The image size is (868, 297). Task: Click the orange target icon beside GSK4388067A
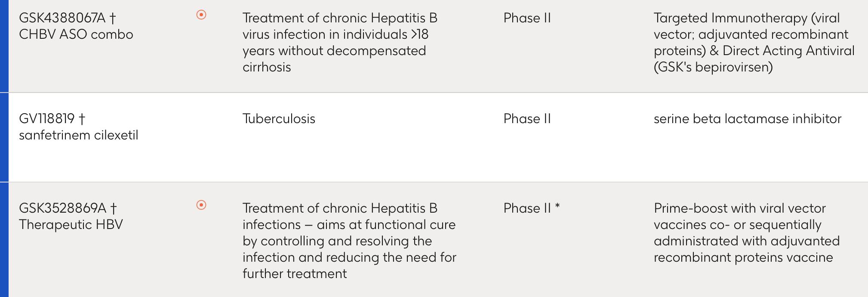(201, 15)
